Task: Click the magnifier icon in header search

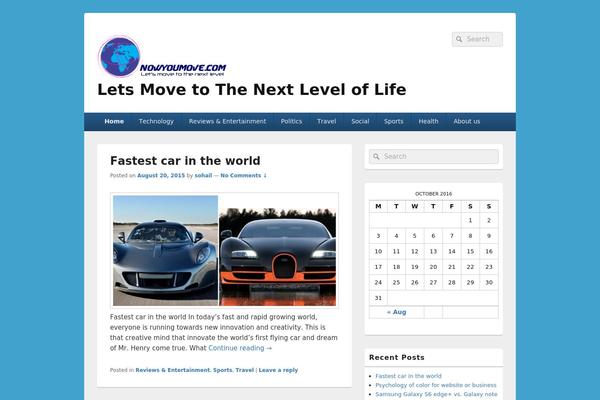Action: (x=459, y=39)
